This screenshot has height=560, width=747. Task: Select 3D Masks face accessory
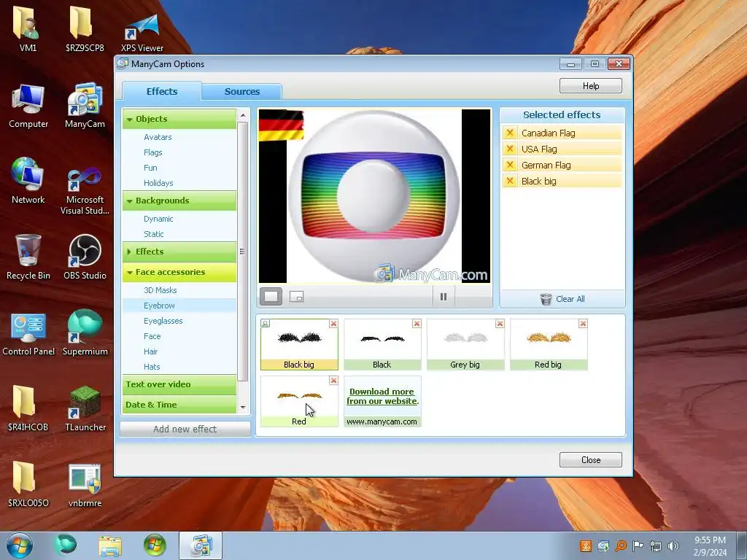160,290
